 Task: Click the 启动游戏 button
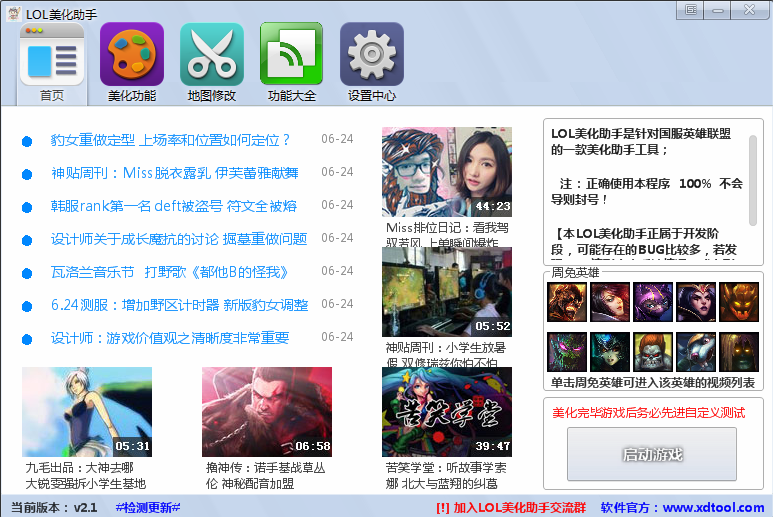click(652, 454)
